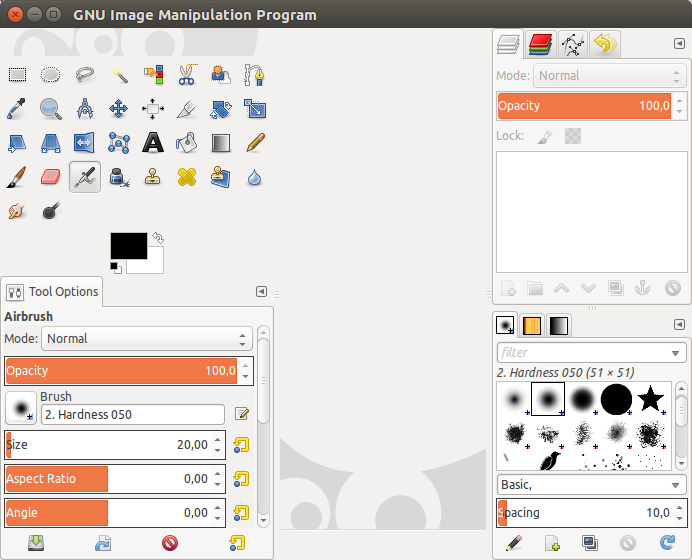Image resolution: width=692 pixels, height=560 pixels.
Task: Open the Undo History tab
Action: point(605,44)
